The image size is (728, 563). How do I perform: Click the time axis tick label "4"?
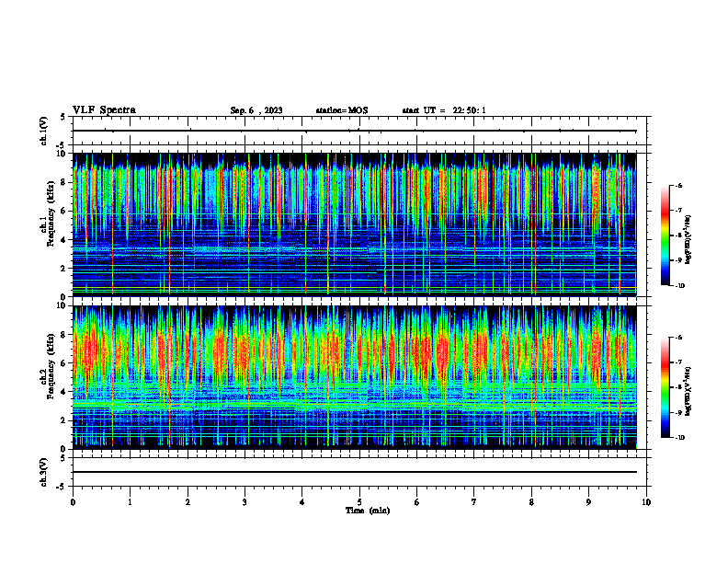click(302, 502)
